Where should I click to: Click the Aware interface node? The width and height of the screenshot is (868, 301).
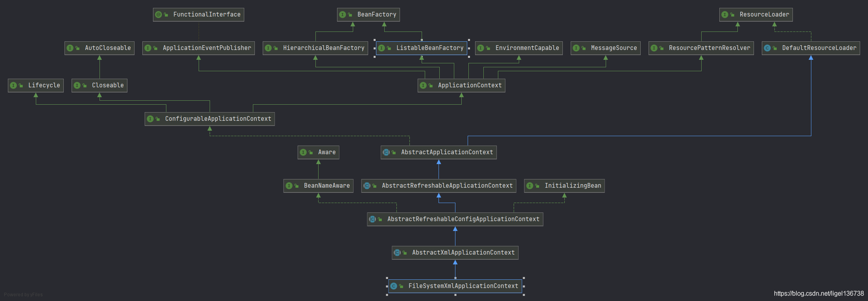(319, 152)
